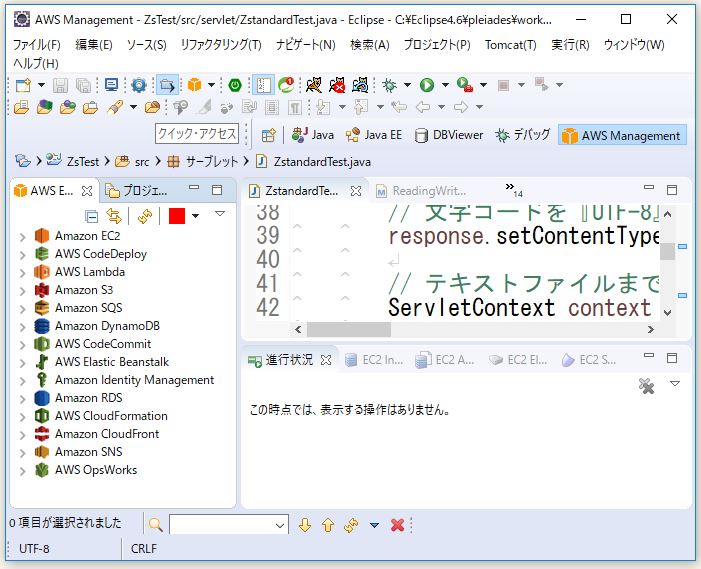Image resolution: width=701 pixels, height=569 pixels.
Task: Open the リファクタリング(T) menu
Action: pos(221,45)
